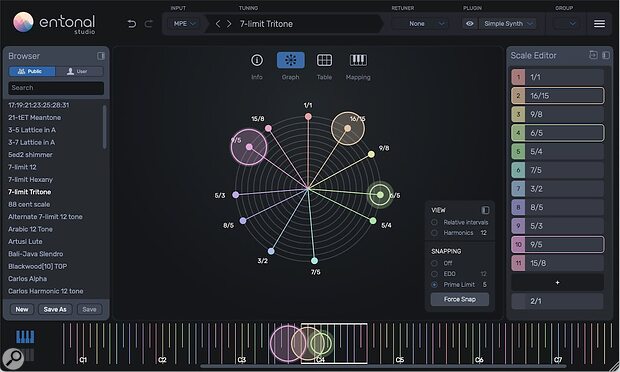Click color swatch of degree 6
620x372 pixels.
coord(518,170)
